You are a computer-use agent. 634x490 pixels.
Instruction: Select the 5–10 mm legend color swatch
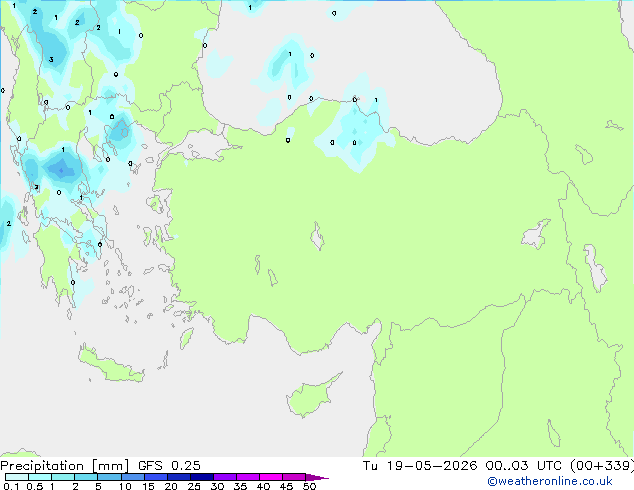(x=109, y=477)
